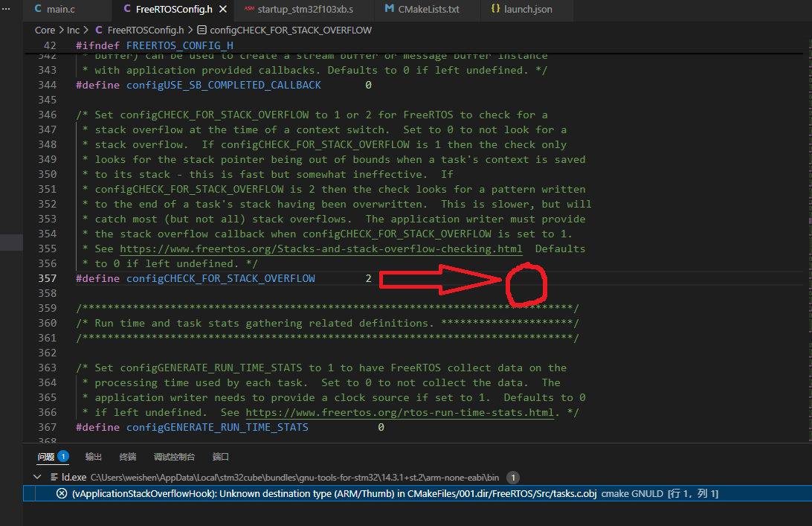Click line number 367 in the gutter
The width and height of the screenshot is (812, 526).
(x=47, y=427)
